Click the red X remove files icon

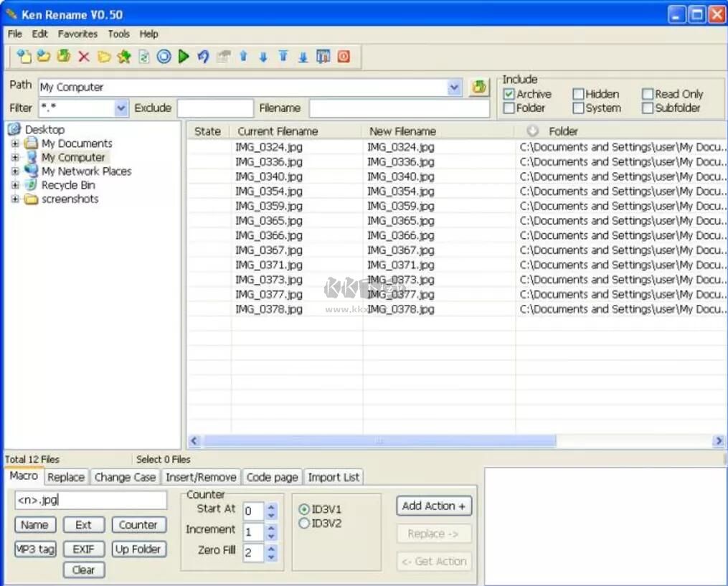pyautogui.click(x=84, y=57)
